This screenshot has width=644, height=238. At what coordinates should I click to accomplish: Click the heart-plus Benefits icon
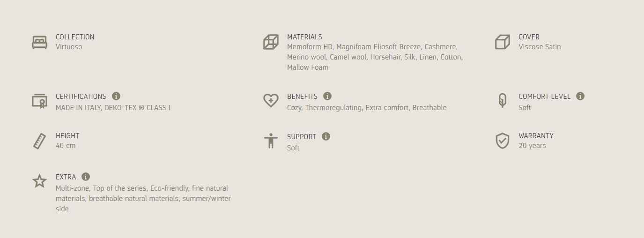271,101
